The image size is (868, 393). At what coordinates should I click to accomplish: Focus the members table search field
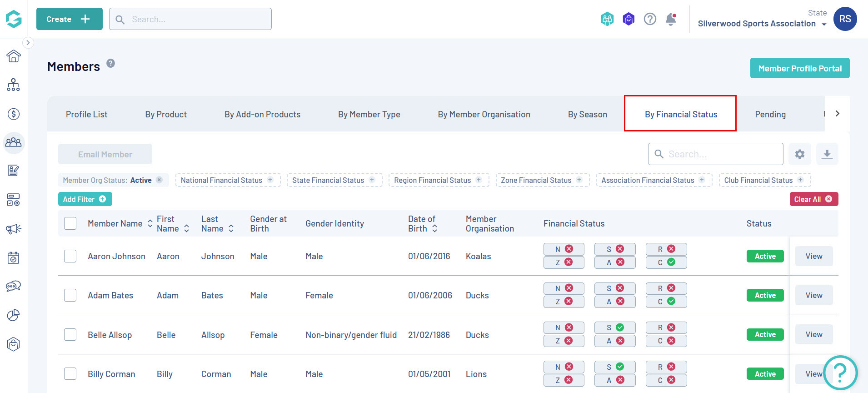pos(716,154)
